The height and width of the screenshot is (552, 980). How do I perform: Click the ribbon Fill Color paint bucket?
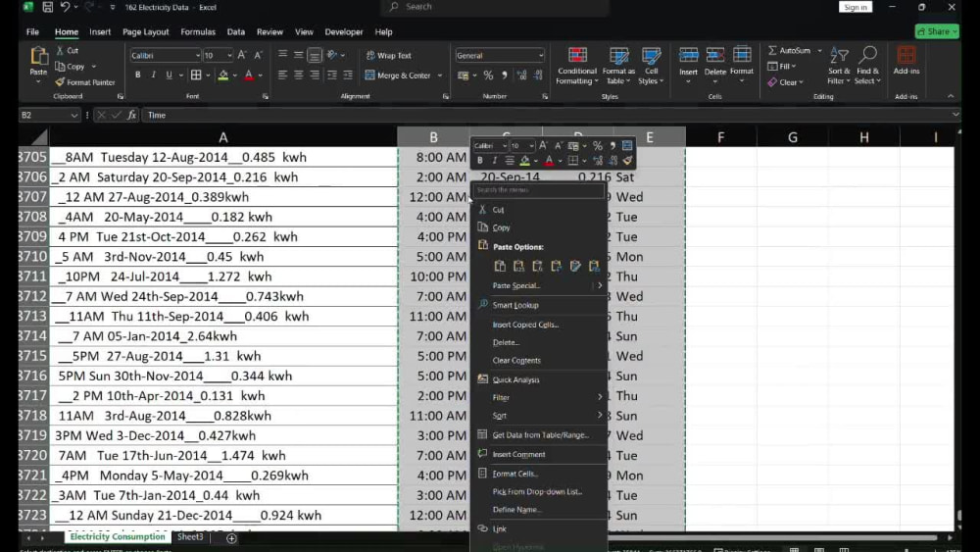tap(223, 75)
